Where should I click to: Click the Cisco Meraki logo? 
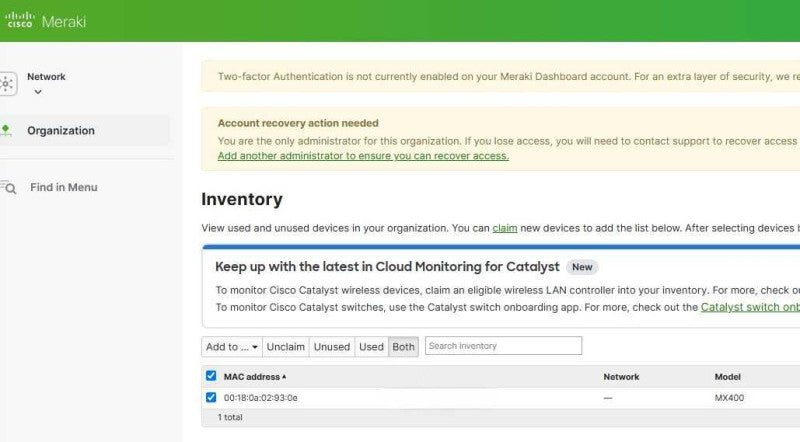45,21
